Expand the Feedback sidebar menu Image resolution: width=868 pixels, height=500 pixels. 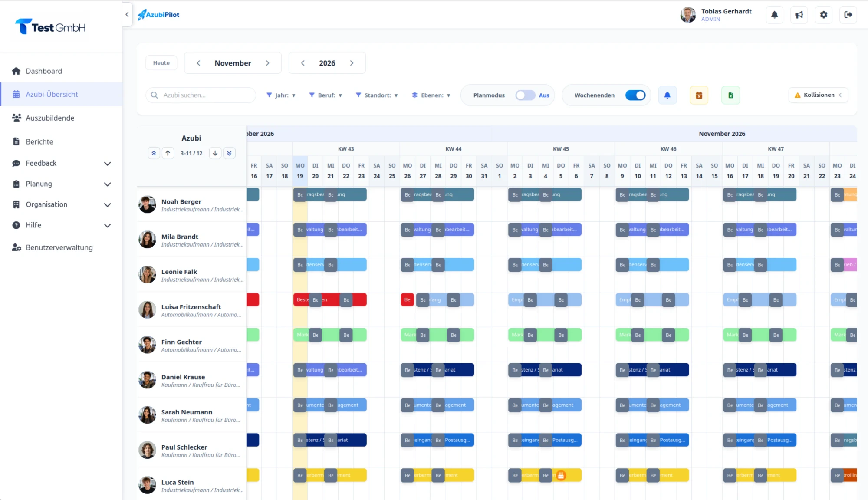[61, 163]
